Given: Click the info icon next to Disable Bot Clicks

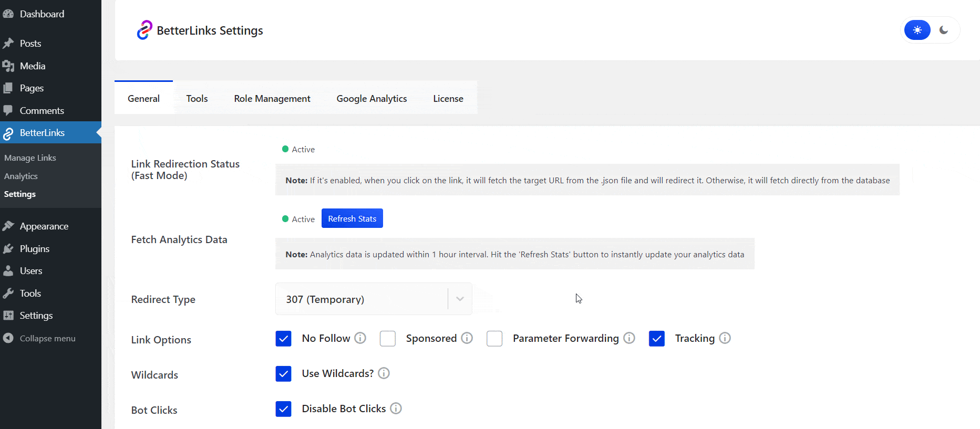Looking at the screenshot, I should (396, 409).
